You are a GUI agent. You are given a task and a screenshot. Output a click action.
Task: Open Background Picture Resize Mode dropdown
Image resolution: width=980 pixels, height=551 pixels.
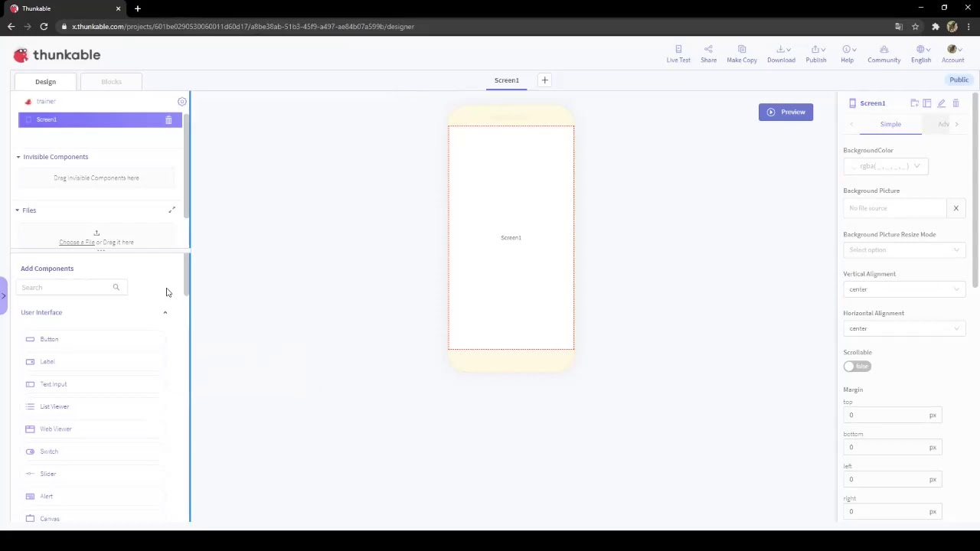pos(903,250)
